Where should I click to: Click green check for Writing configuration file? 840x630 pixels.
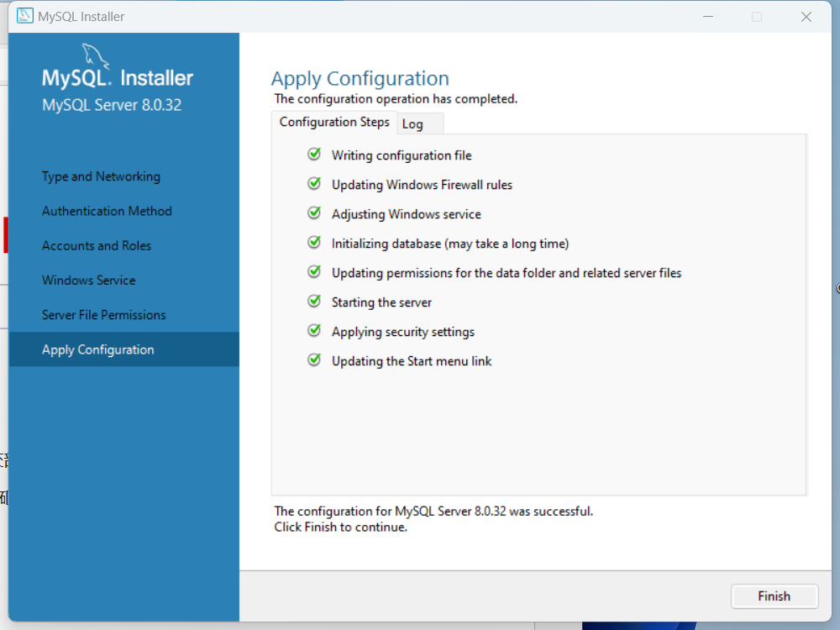[x=314, y=155]
